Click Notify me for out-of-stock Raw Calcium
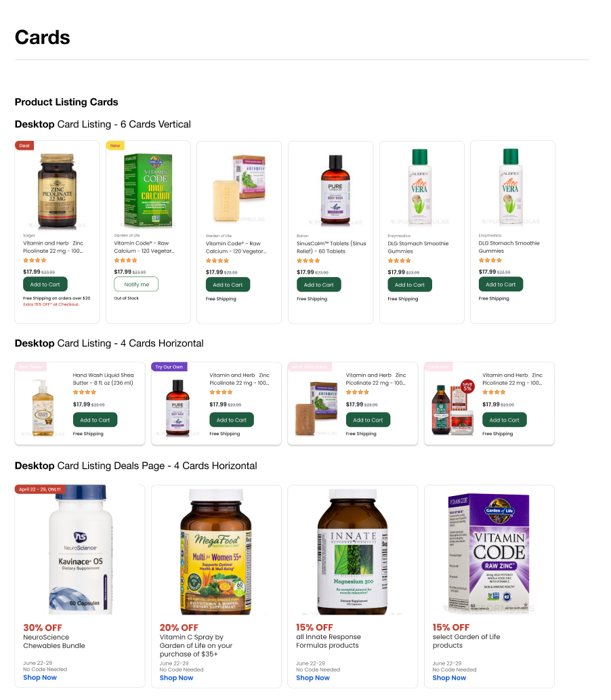 tap(136, 285)
